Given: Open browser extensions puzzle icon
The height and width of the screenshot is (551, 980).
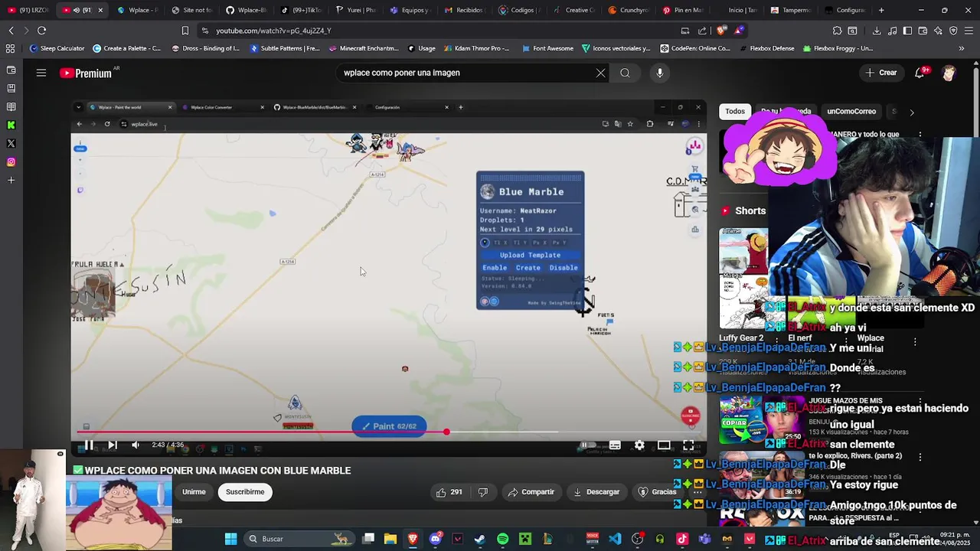Looking at the screenshot, I should coord(837,31).
